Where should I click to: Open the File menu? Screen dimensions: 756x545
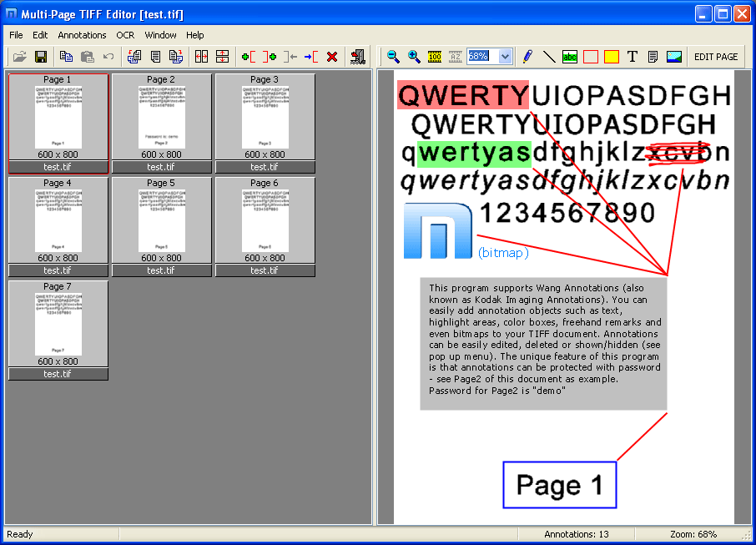click(x=15, y=35)
